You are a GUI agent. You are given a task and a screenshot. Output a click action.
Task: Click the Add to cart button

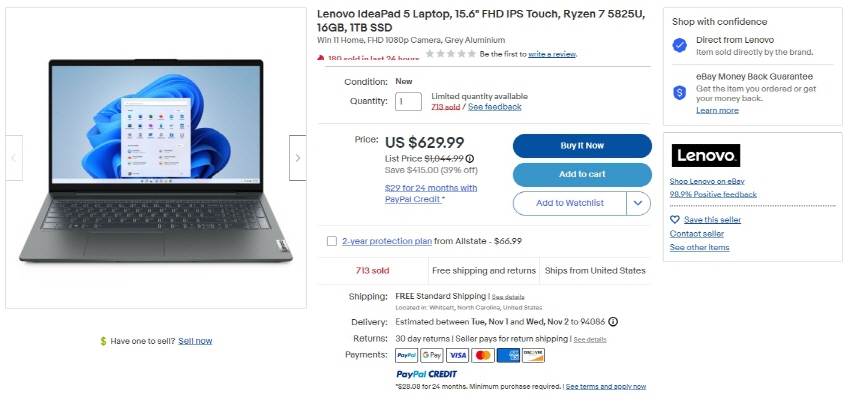582,175
